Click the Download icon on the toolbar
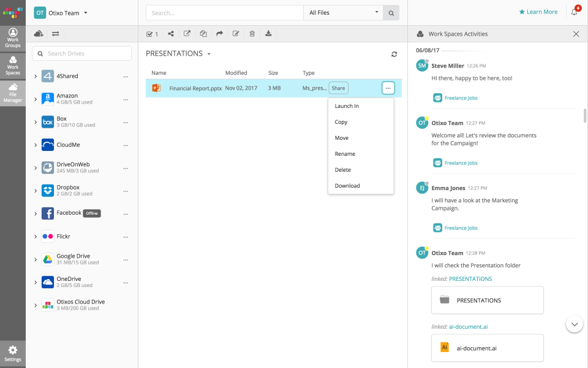Screen dimensions: 588x368 tap(268, 34)
